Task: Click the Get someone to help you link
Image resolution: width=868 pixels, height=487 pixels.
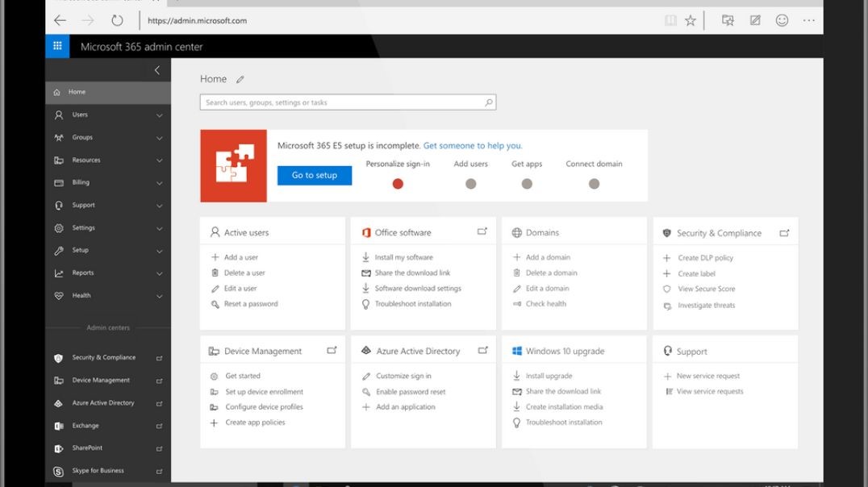Action: [473, 146]
